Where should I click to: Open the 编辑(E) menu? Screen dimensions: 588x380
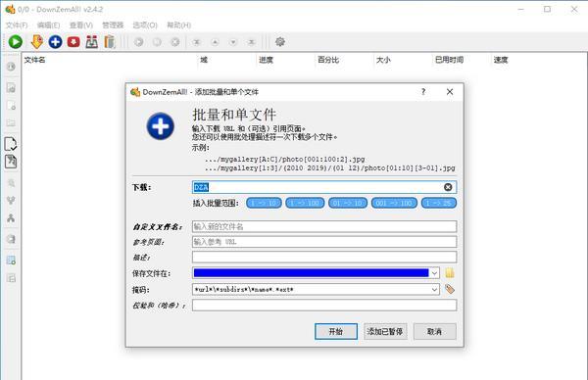point(48,25)
